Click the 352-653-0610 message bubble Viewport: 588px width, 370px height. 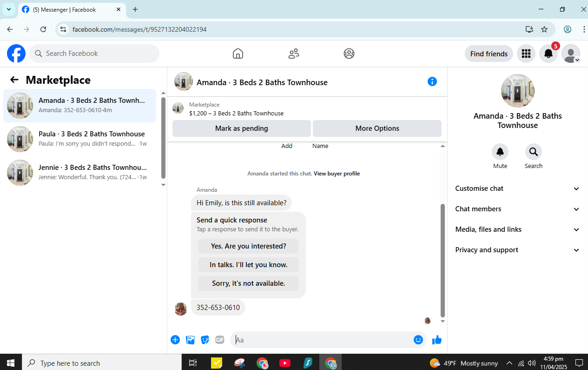click(218, 307)
